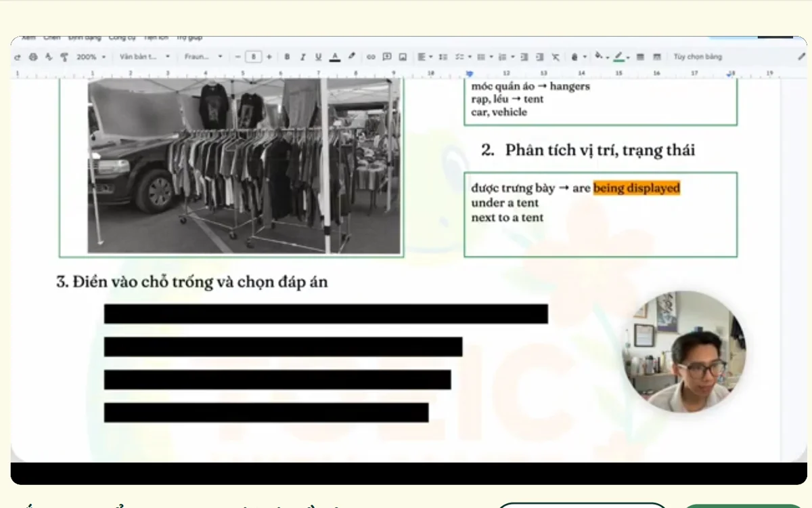Open the highlight color marker
Image resolution: width=812 pixels, height=508 pixels.
pos(351,56)
